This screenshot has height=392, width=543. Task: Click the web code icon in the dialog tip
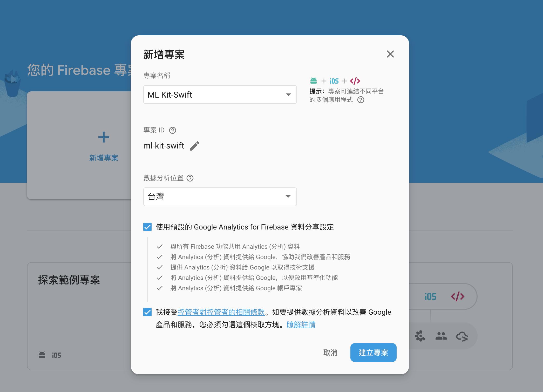[355, 81]
